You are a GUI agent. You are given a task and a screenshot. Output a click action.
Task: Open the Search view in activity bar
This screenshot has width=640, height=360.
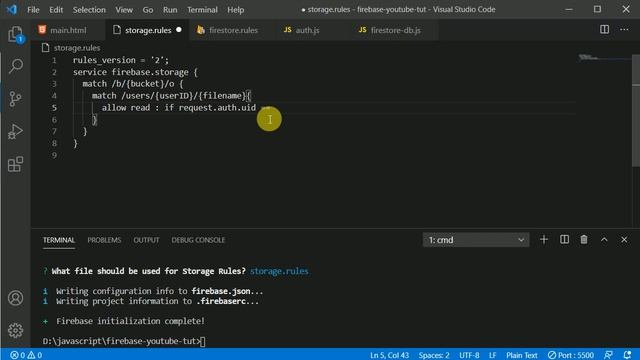click(16, 66)
